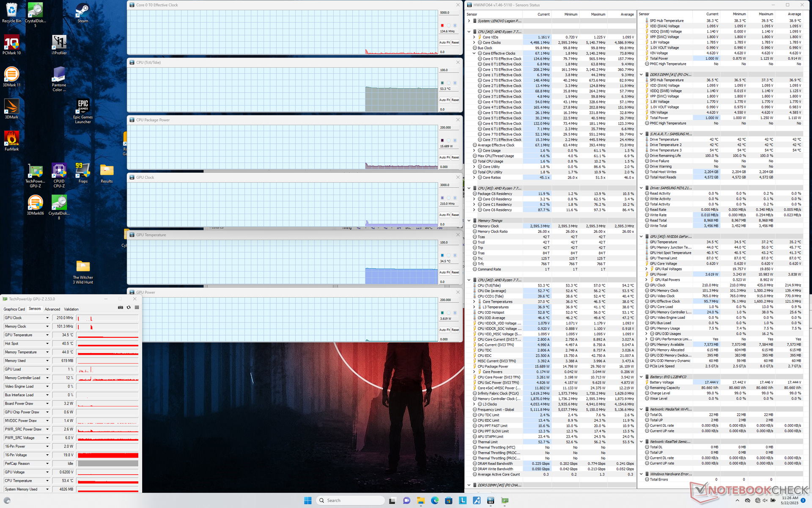Click the GPU-Z screenshot camera icon

121,308
